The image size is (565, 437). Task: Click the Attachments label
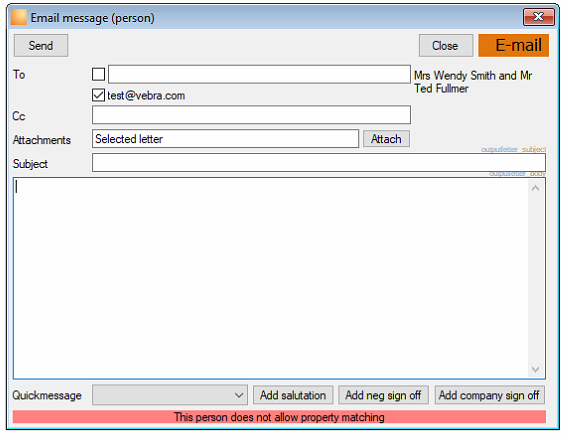coord(42,140)
